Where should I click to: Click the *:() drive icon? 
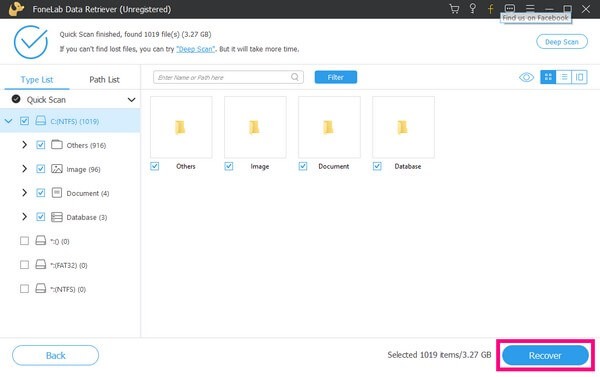coord(41,241)
